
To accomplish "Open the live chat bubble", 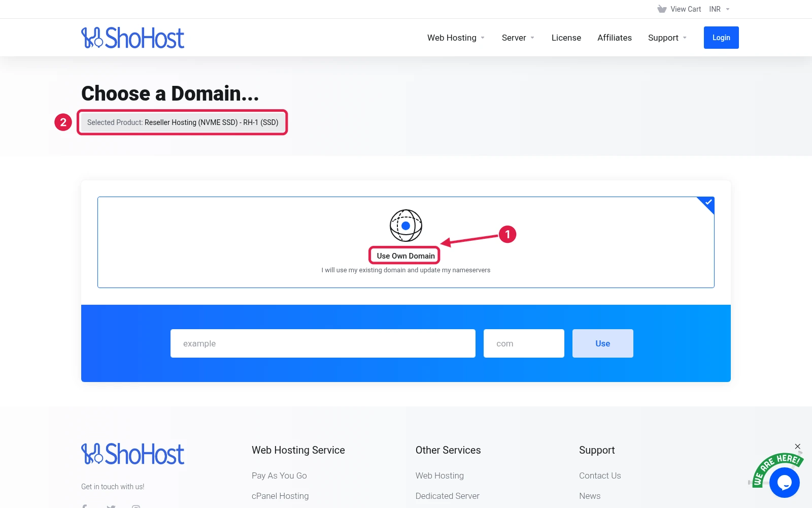I will click(x=784, y=483).
